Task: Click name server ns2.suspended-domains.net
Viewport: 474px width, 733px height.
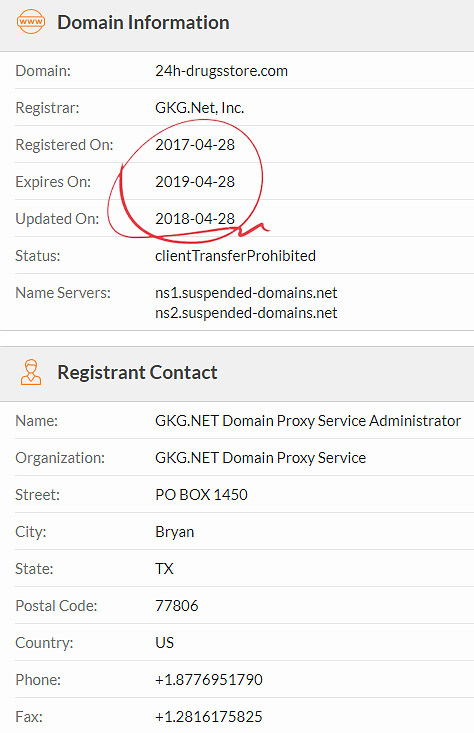Action: (x=246, y=313)
